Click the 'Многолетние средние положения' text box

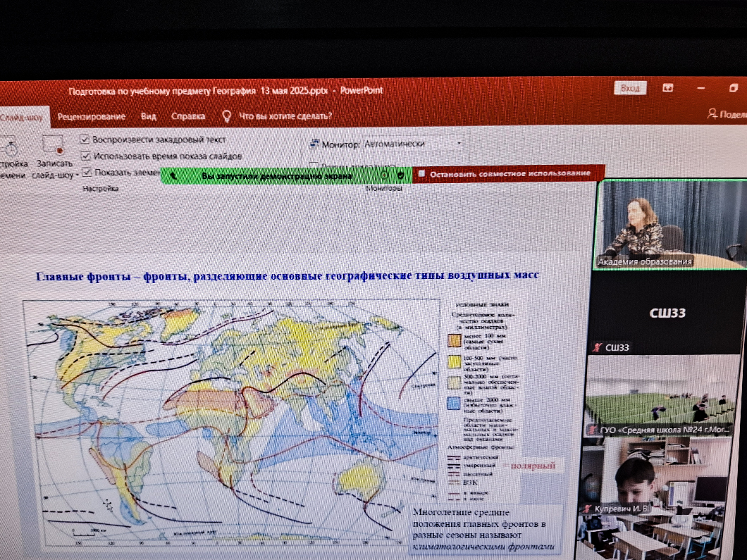click(x=485, y=529)
